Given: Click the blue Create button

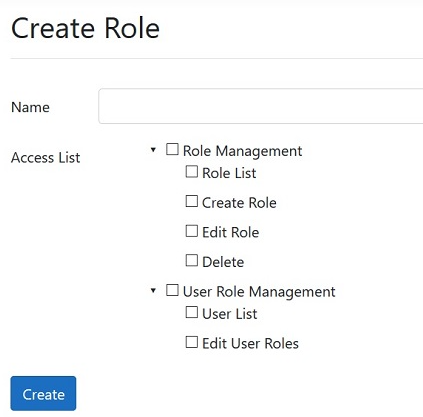Looking at the screenshot, I should click(43, 393).
